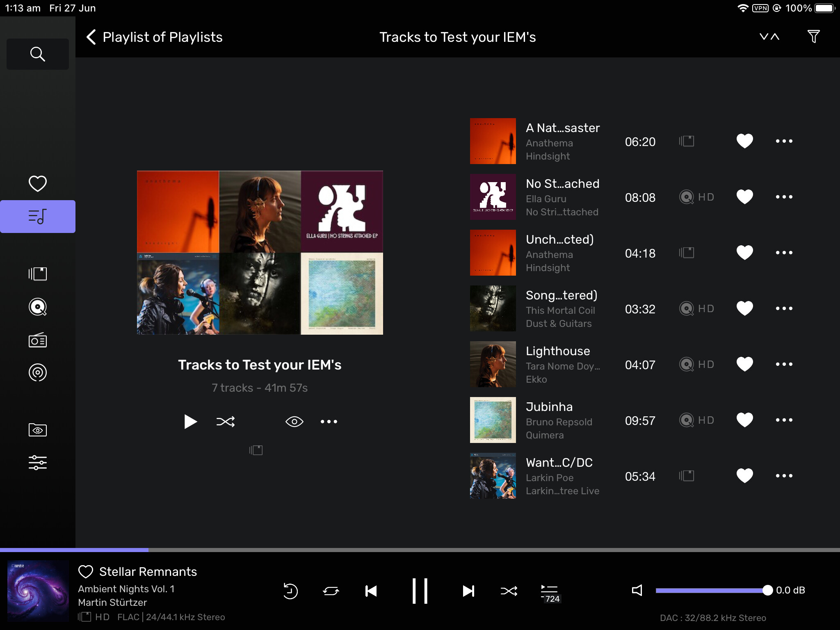This screenshot has width=840, height=630.
Task: Select the Lighthouse track title
Action: [558, 351]
